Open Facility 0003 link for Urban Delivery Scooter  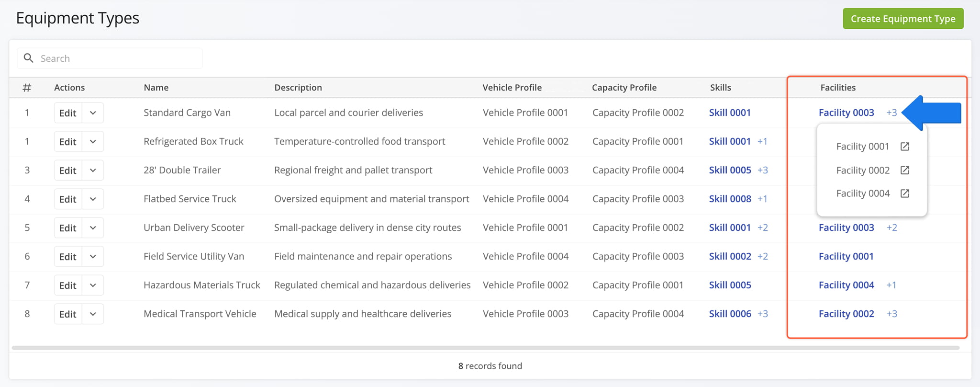[846, 228]
